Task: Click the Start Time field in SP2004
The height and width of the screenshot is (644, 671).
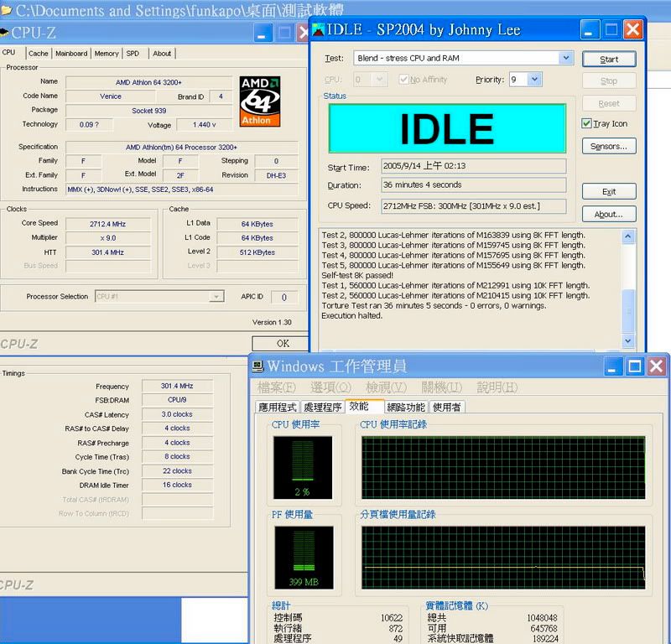Action: coord(474,166)
